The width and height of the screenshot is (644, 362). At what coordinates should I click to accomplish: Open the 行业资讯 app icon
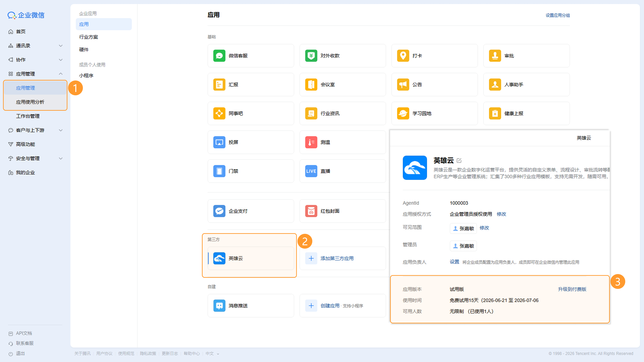311,113
